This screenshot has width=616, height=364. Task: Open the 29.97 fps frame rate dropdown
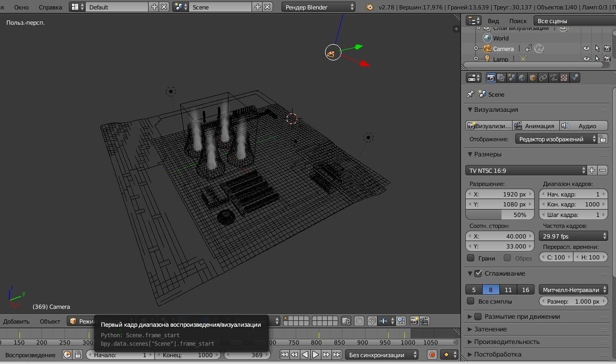point(573,236)
